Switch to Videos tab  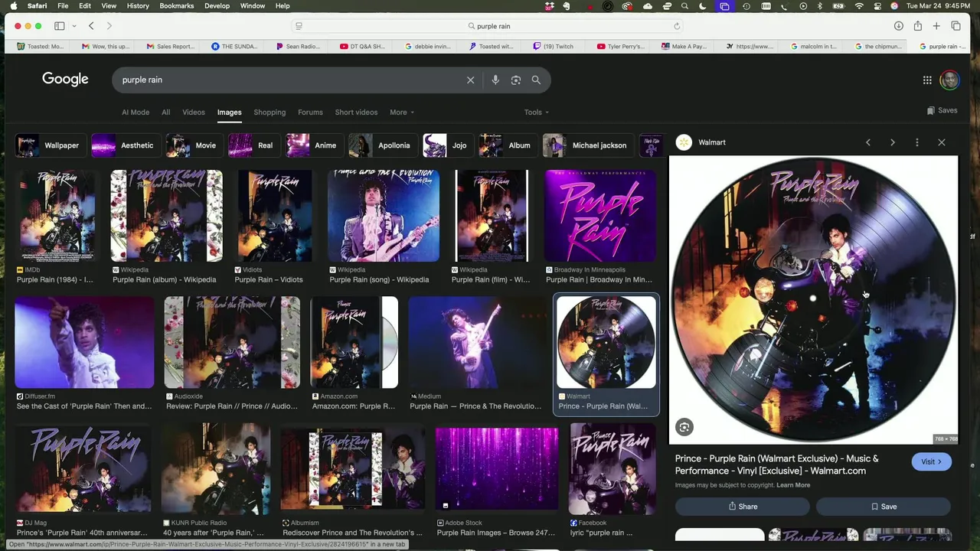194,112
